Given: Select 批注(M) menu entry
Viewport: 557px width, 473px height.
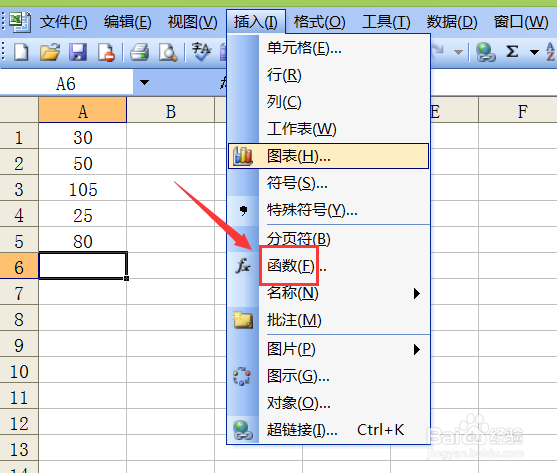Looking at the screenshot, I should (x=329, y=320).
